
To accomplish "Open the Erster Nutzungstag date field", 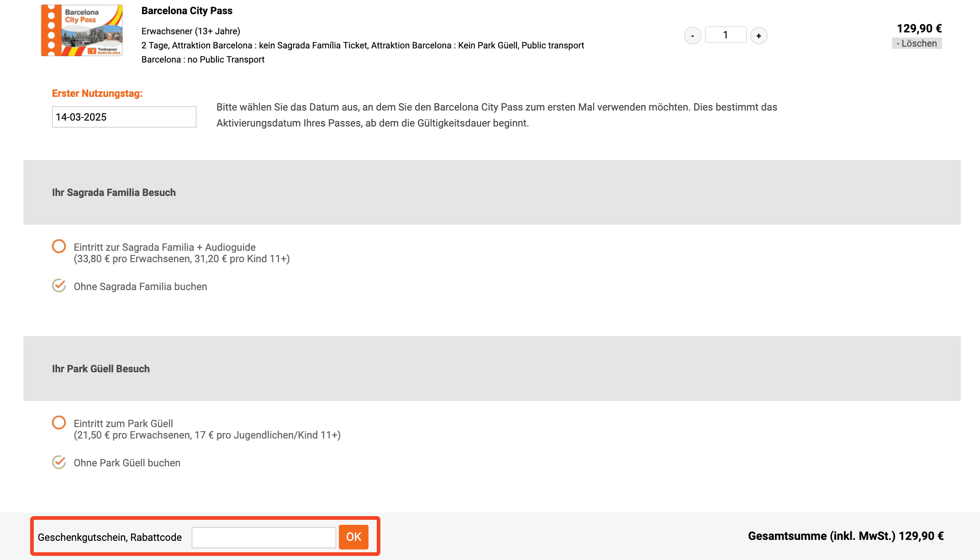I will (124, 117).
